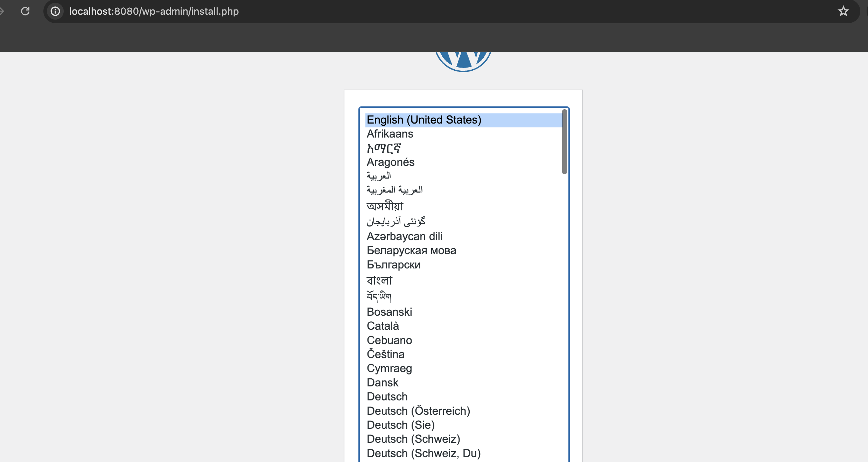Select Cymraeg in the list
868x462 pixels.
(389, 368)
